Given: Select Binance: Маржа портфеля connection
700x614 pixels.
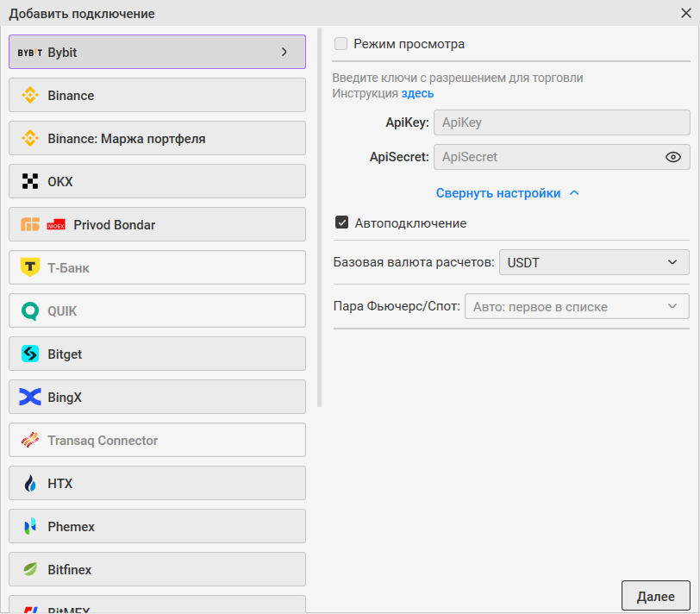Looking at the screenshot, I should tap(157, 138).
